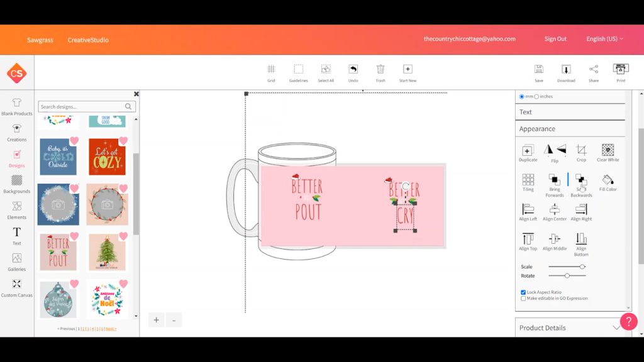The height and width of the screenshot is (362, 644).
Task: Click the Undo toolbar icon
Action: click(353, 70)
